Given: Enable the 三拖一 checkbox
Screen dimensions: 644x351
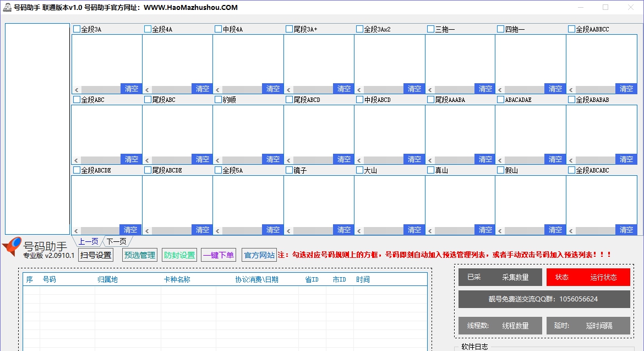Looking at the screenshot, I should [431, 29].
